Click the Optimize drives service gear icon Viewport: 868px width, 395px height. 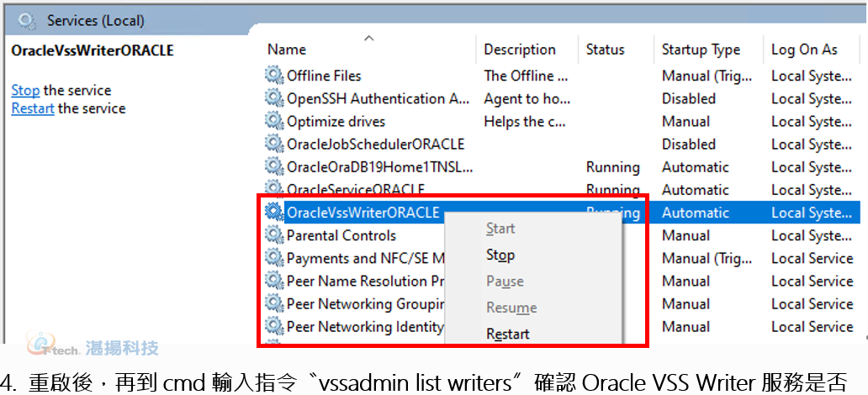[x=273, y=121]
